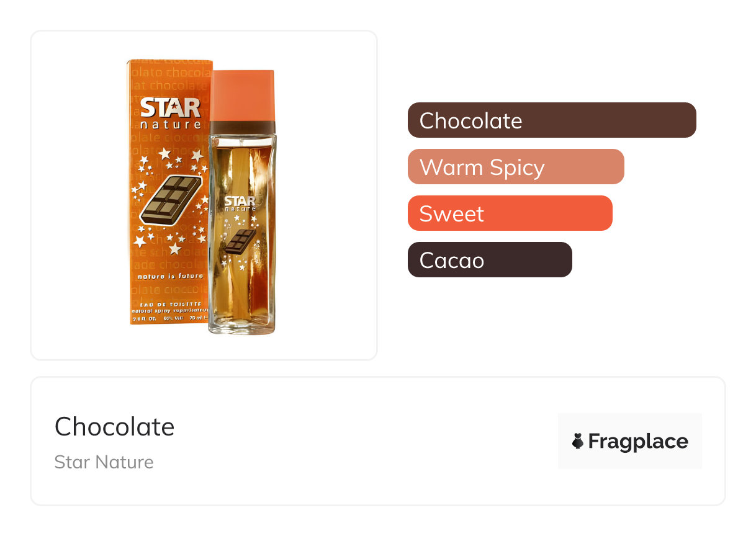Select the Cacao accord bar
The width and height of the screenshot is (756, 536).
pyautogui.click(x=489, y=260)
